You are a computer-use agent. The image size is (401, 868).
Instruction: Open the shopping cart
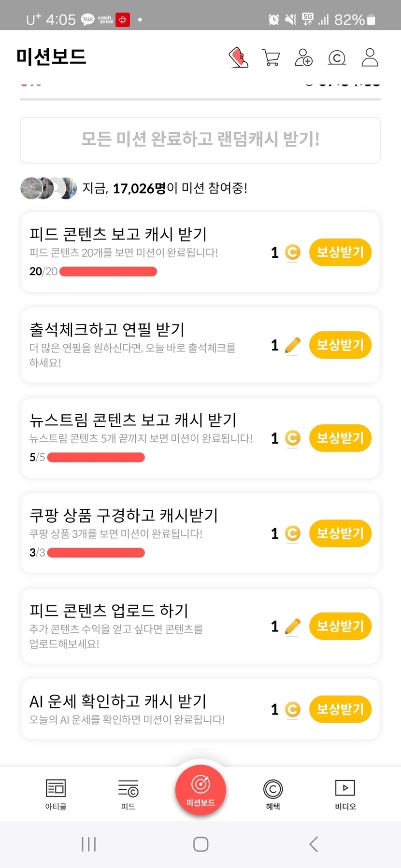pos(271,57)
